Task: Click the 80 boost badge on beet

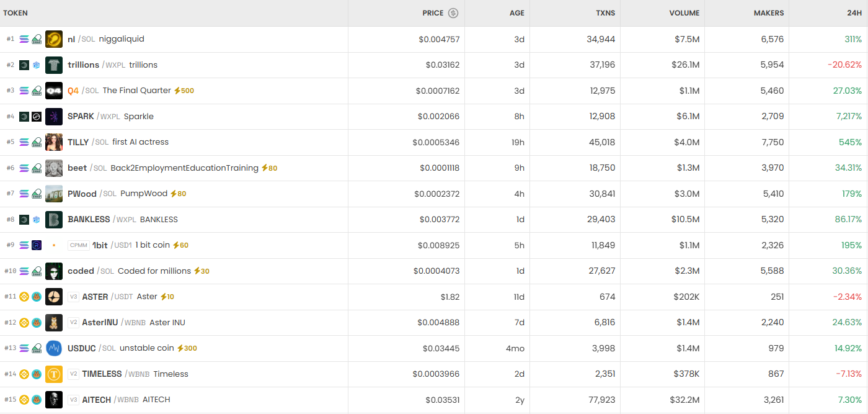Action: click(269, 168)
